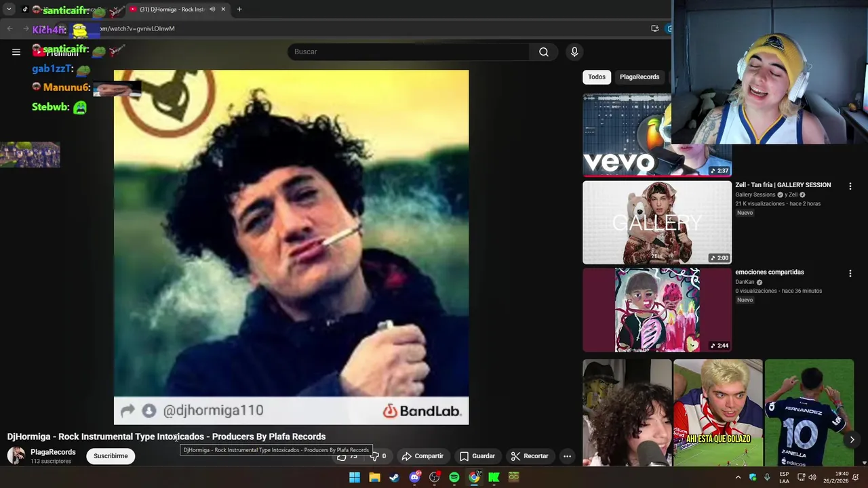Open the Windows Start menu

pos(355,477)
